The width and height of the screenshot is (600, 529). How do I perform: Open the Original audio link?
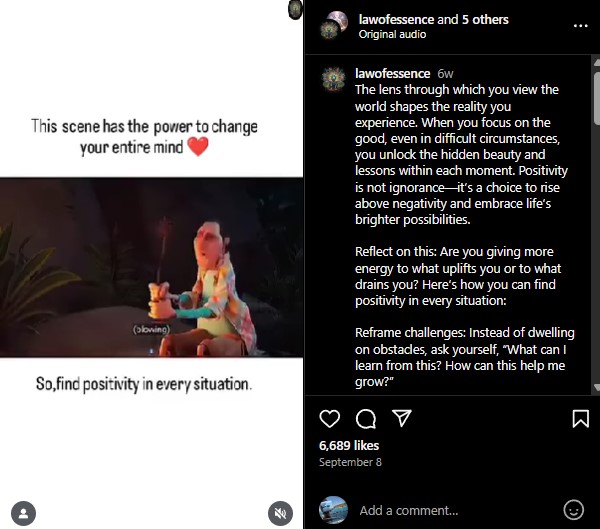tap(392, 34)
